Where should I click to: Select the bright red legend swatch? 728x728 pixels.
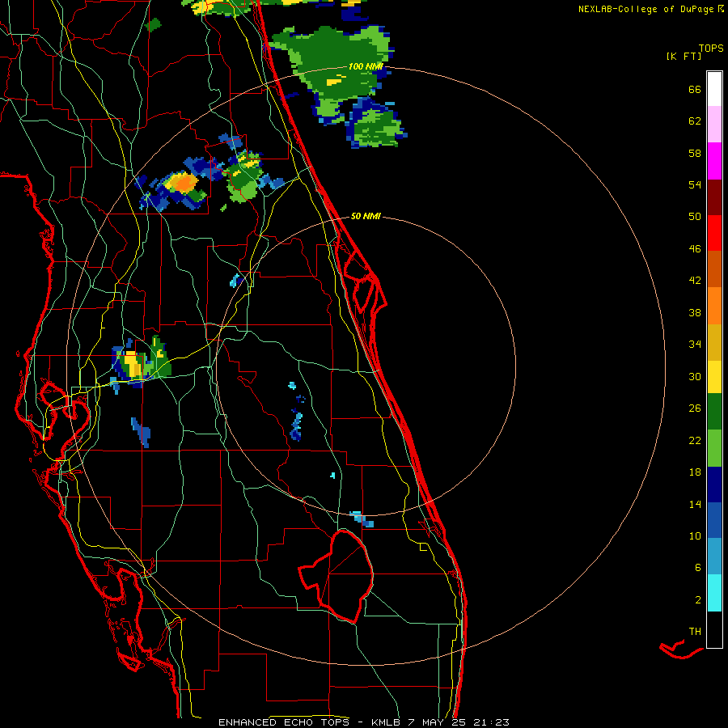coord(714,233)
